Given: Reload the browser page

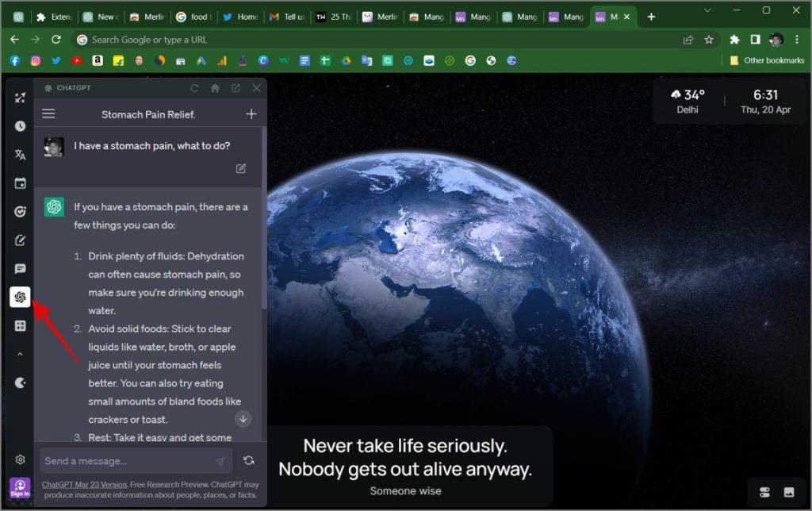Looking at the screenshot, I should [x=56, y=40].
